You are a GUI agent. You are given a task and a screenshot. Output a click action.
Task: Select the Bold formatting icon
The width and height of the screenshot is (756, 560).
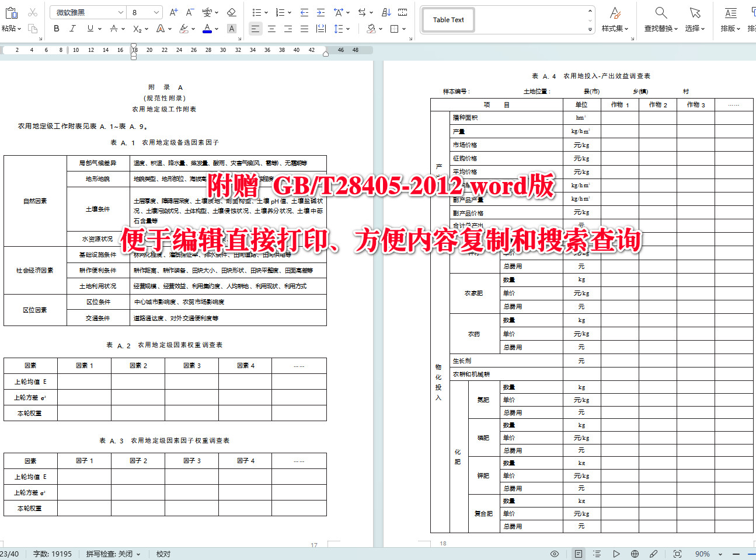[56, 28]
